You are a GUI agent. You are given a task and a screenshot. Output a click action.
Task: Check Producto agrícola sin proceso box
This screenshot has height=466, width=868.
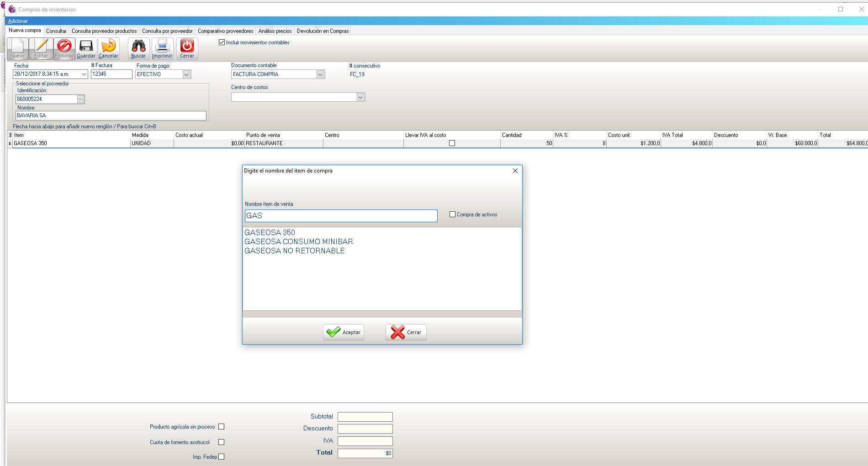click(x=222, y=427)
